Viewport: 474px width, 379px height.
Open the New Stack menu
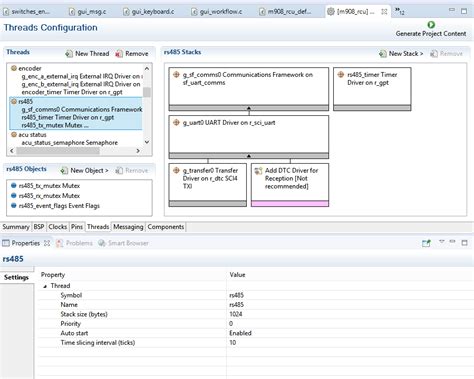(x=401, y=53)
